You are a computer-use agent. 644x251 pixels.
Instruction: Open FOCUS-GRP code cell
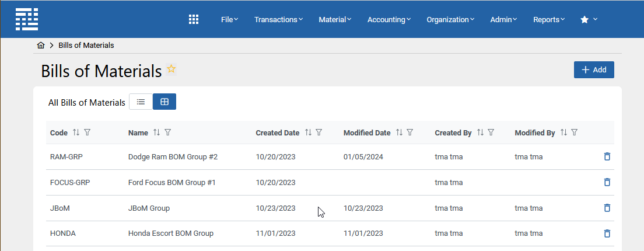[x=70, y=182]
